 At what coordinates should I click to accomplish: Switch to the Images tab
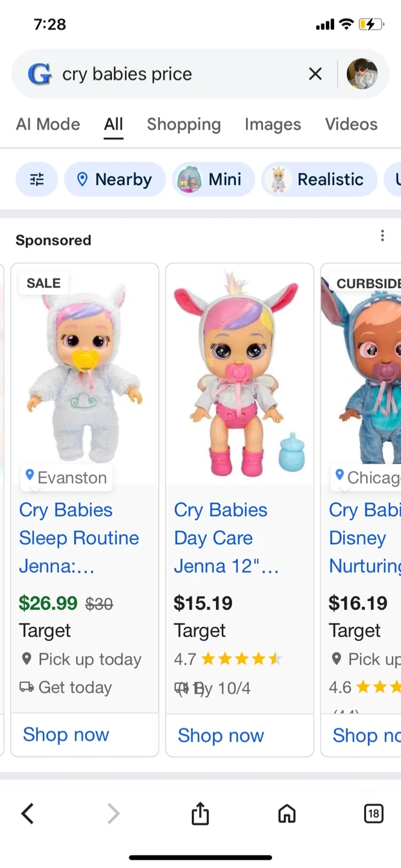[x=273, y=124]
